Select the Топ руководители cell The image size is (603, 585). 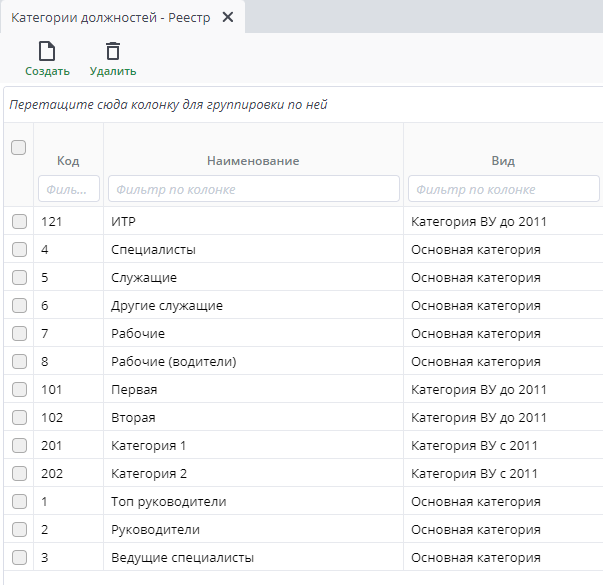pos(253,502)
